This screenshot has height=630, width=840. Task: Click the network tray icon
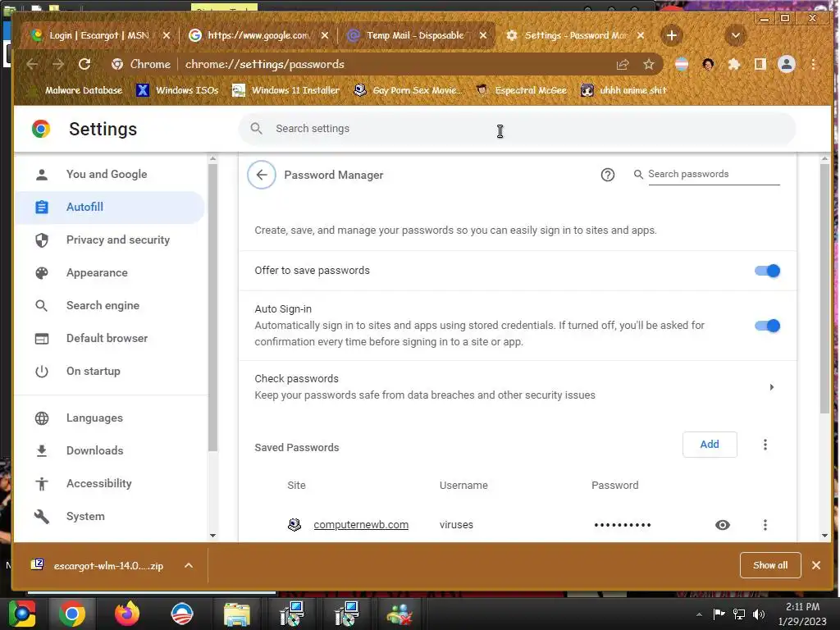[739, 614]
